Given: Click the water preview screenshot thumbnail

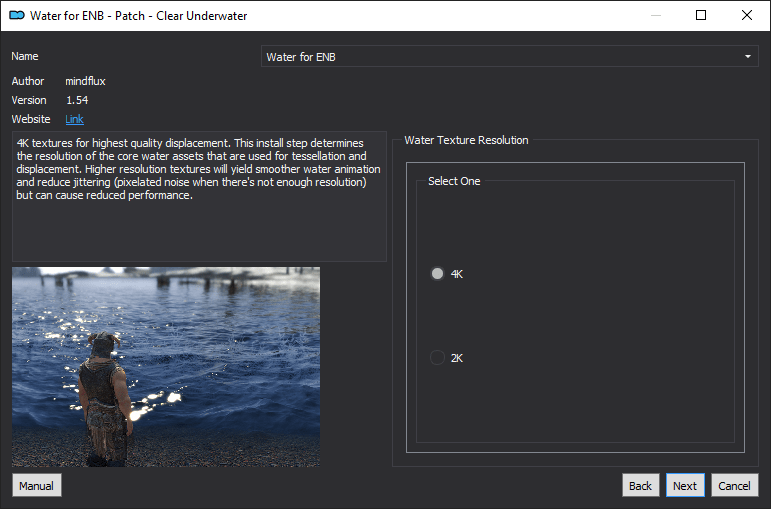Looking at the screenshot, I should [166, 367].
